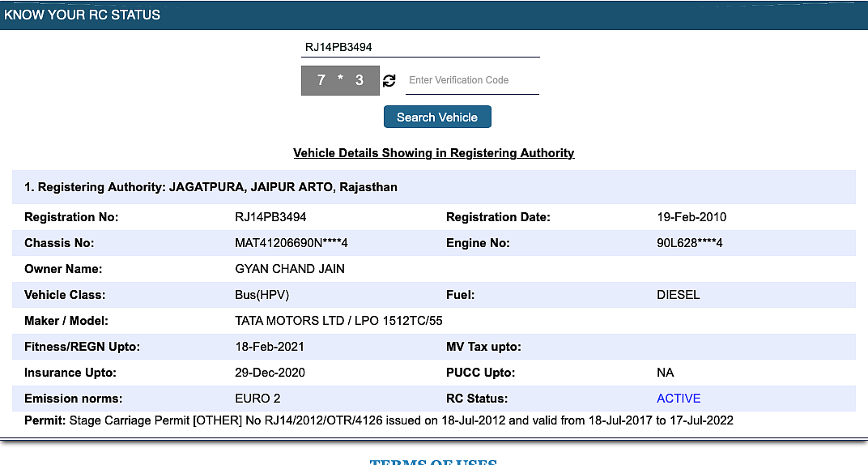Click the PUCC Upto label
868x465 pixels.
coord(480,373)
